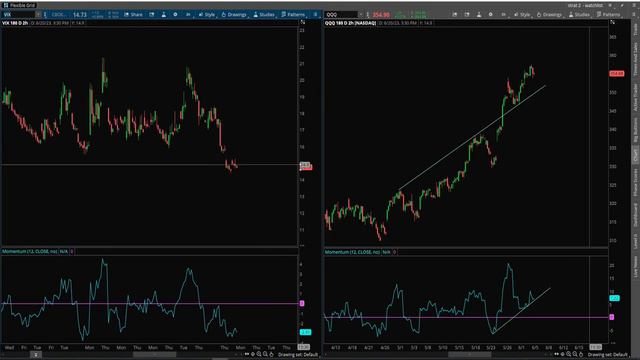640x360 pixels.
Task: Open the Studies menu on the VIX chart
Action: [264, 15]
